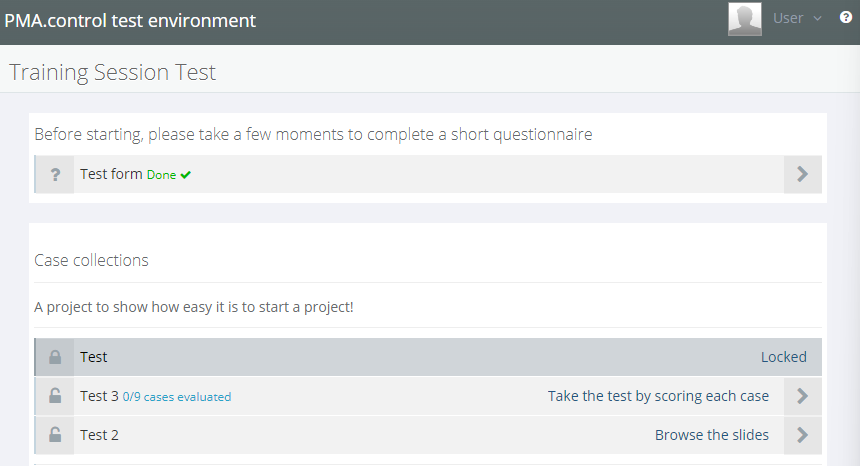Open Test form with its right chevron
860x466 pixels.
[x=802, y=174]
